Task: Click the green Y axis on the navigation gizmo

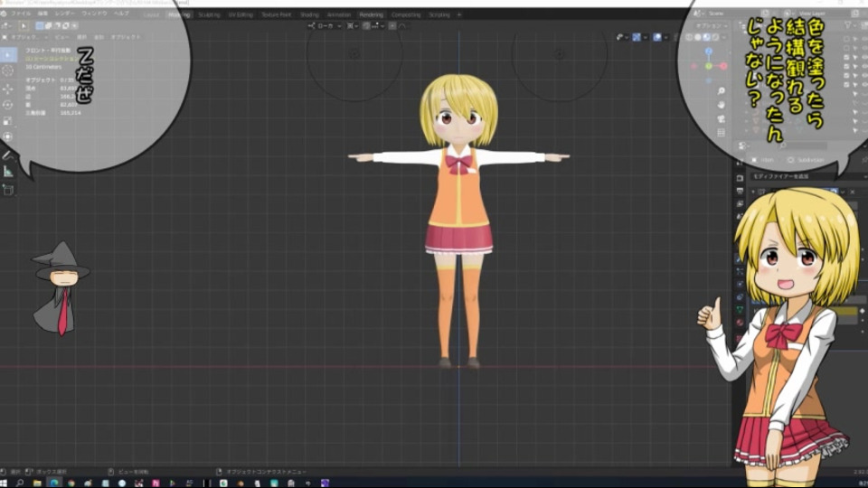Action: click(x=709, y=66)
